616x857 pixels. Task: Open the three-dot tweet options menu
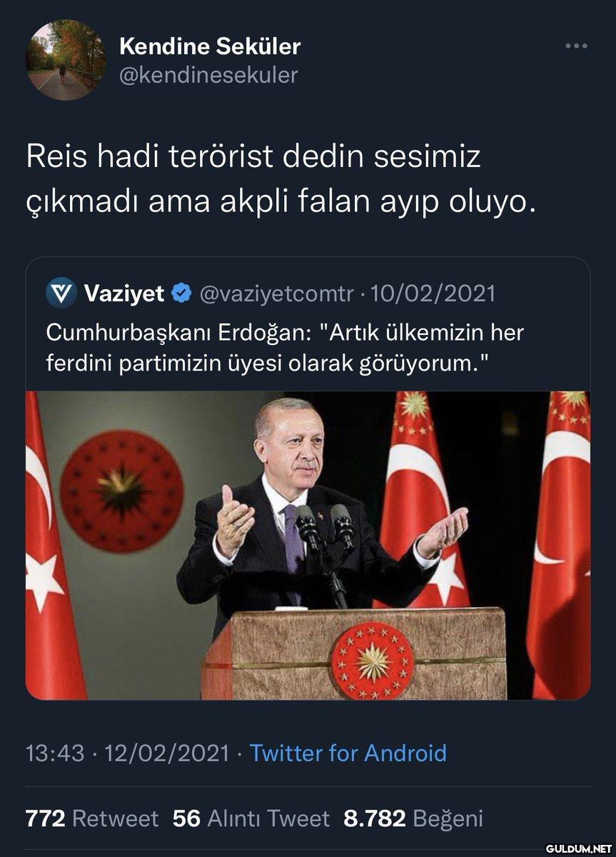coord(576,46)
